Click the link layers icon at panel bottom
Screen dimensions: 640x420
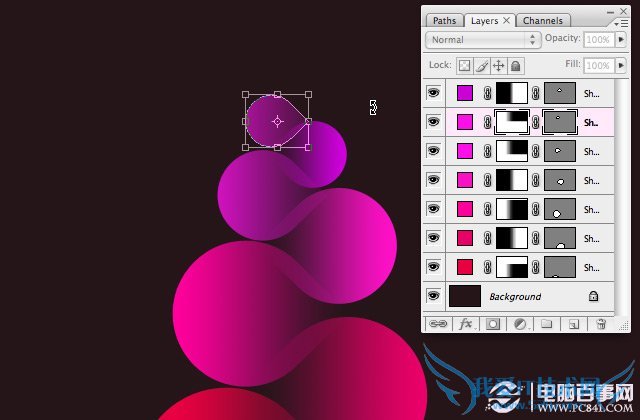click(x=438, y=324)
